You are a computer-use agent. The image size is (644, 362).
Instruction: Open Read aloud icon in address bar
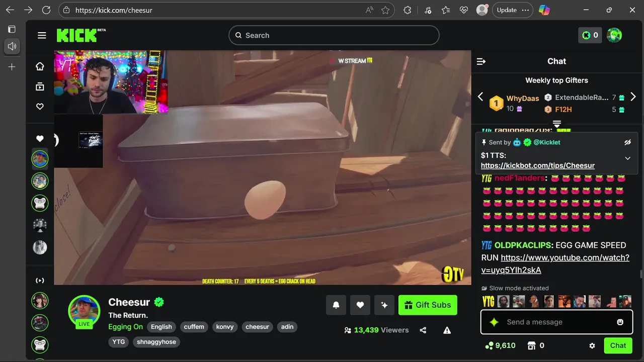click(x=369, y=10)
